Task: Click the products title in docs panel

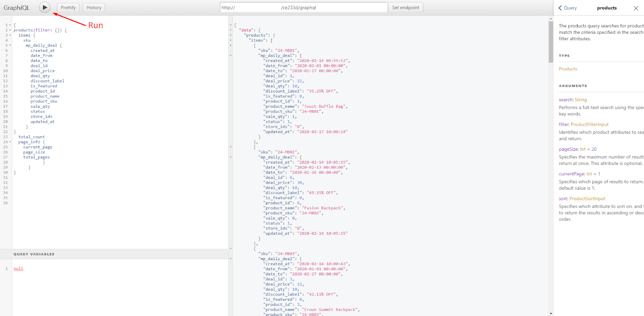Action: 607,8
